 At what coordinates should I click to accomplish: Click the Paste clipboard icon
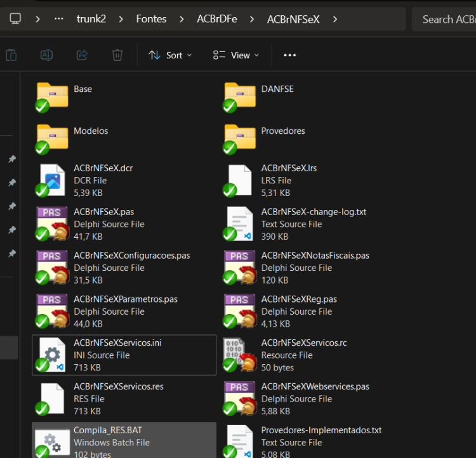click(11, 55)
